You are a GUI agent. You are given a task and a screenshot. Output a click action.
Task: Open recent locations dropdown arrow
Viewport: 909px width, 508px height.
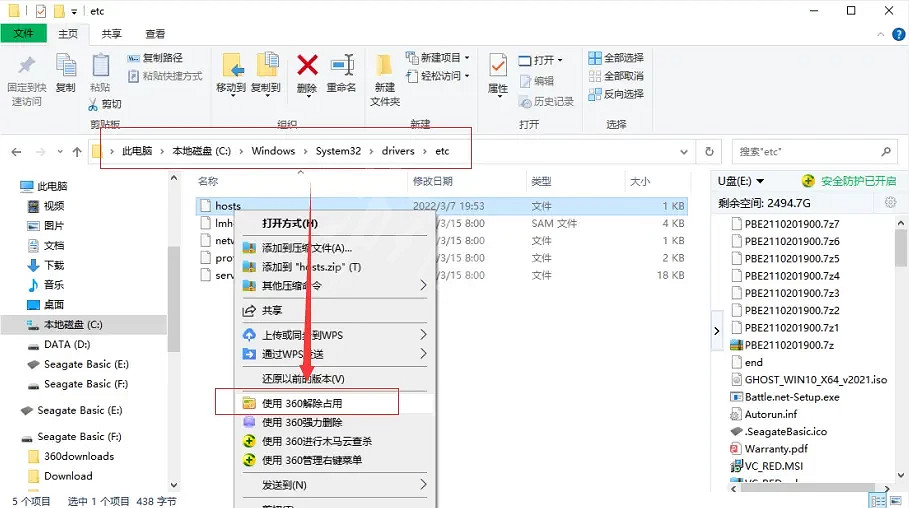(x=60, y=152)
